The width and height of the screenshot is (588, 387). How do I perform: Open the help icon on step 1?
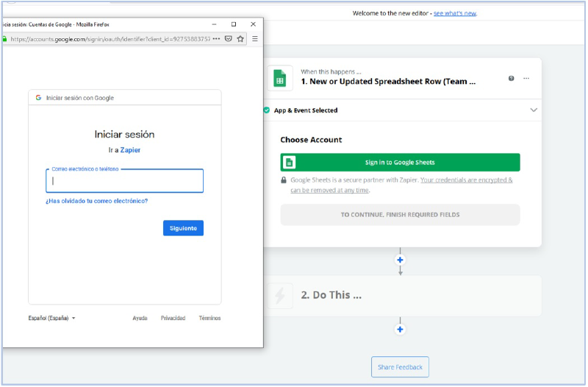click(511, 79)
